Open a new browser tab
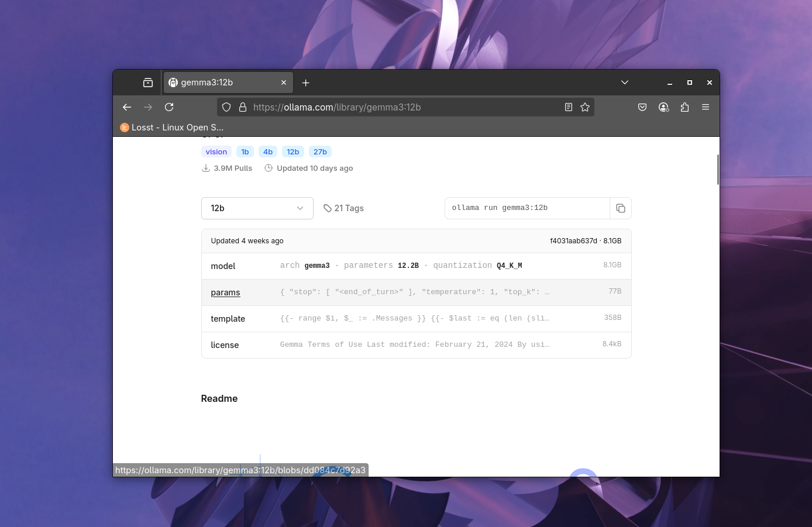 pos(305,82)
